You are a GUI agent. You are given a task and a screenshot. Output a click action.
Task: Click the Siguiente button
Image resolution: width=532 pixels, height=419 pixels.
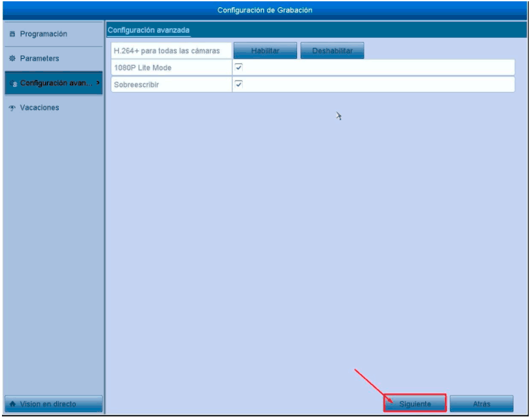[x=415, y=404]
